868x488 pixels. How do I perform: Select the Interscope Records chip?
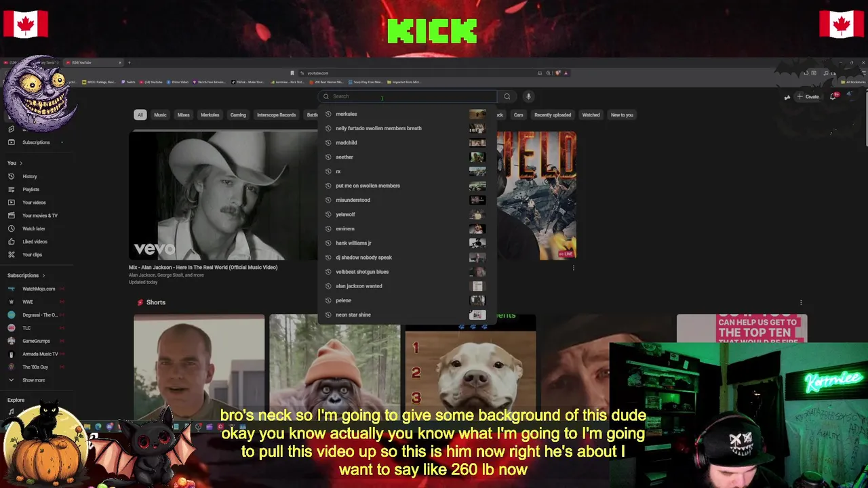pos(276,115)
